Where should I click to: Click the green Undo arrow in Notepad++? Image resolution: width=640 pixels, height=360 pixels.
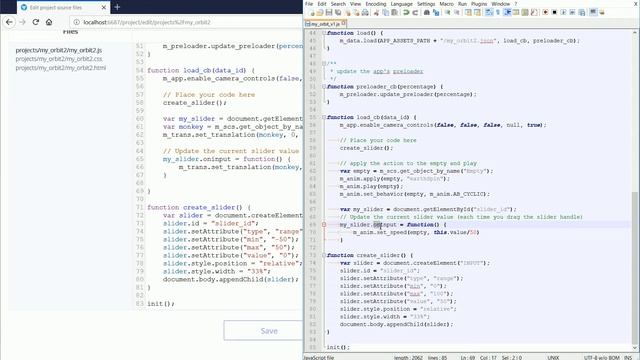406,13
